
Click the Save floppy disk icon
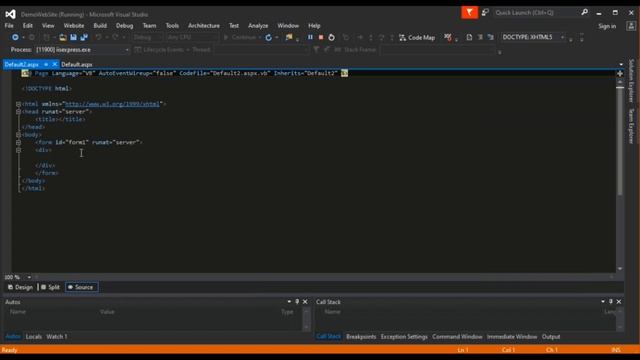point(73,37)
